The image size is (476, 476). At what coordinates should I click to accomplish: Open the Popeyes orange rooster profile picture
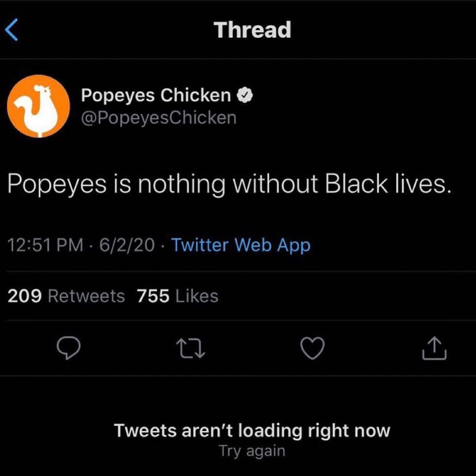coord(38,106)
